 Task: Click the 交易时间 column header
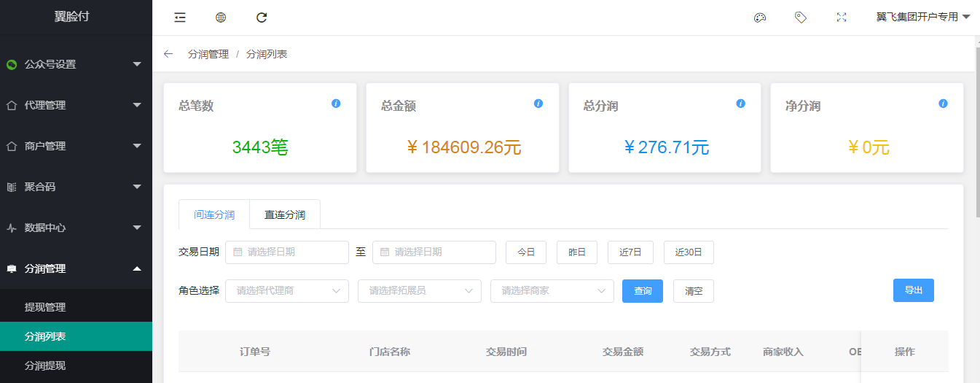click(x=506, y=352)
